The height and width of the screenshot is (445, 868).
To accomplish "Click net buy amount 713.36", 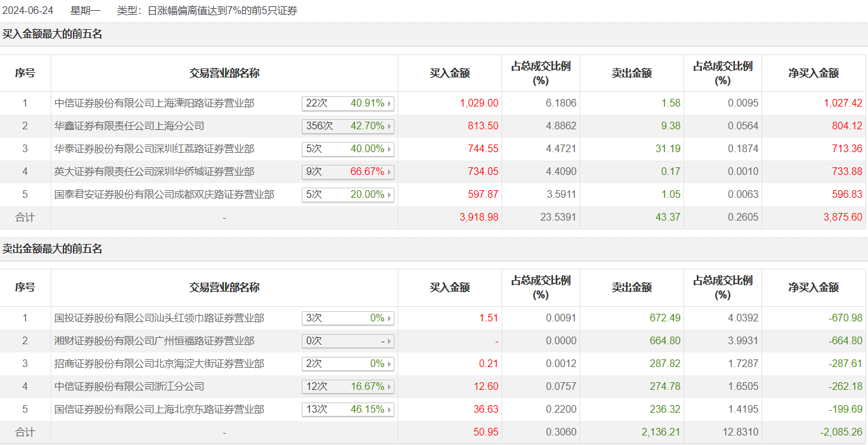I will point(847,149).
